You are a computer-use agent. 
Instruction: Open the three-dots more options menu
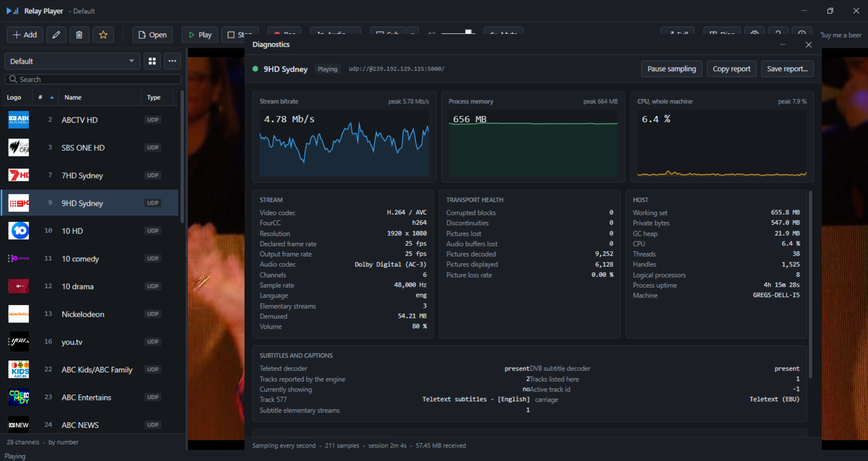(172, 61)
